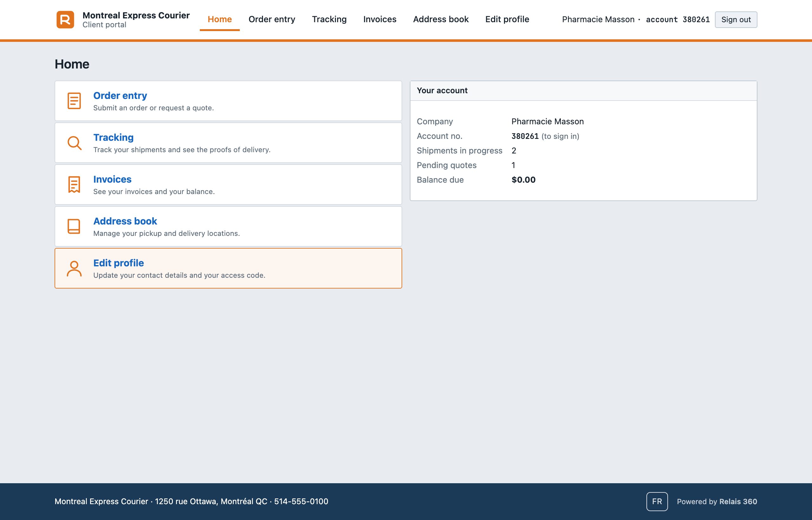812x520 pixels.
Task: Click the Tracking magnifier icon
Action: 74,143
